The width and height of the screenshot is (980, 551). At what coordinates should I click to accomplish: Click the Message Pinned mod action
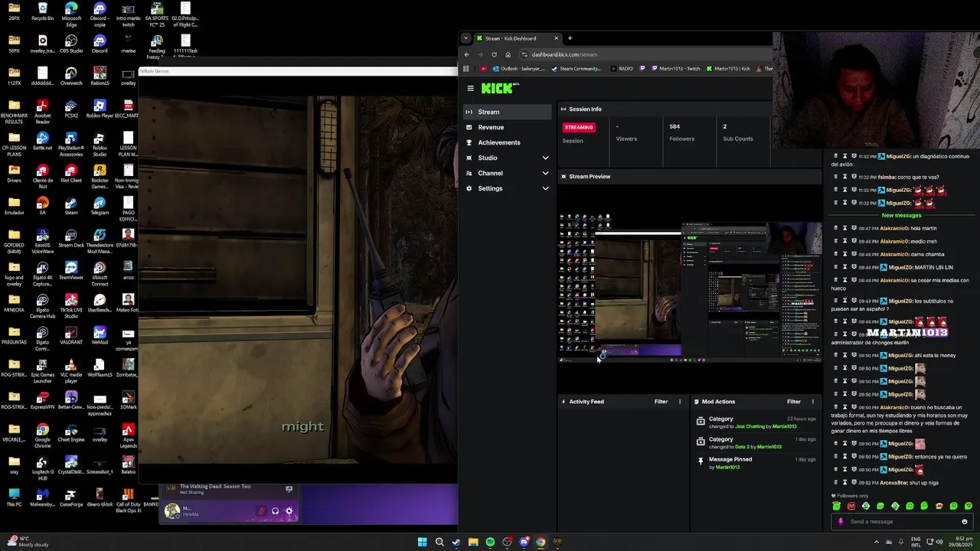755,463
